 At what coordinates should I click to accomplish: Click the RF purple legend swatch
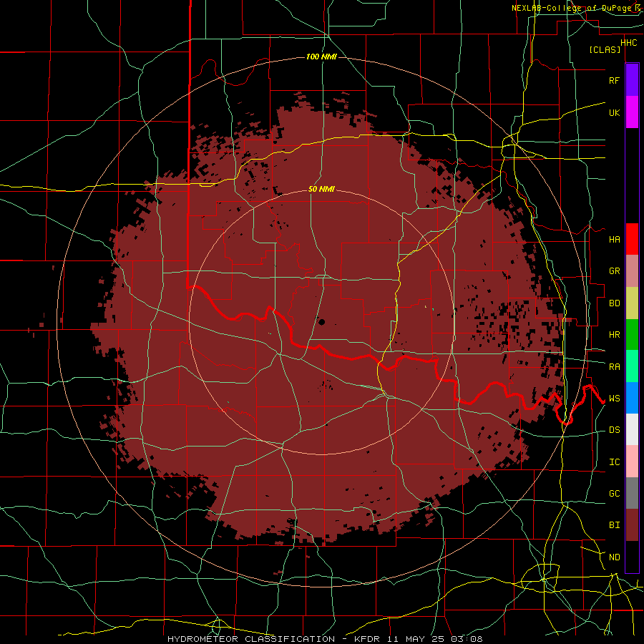(632, 79)
